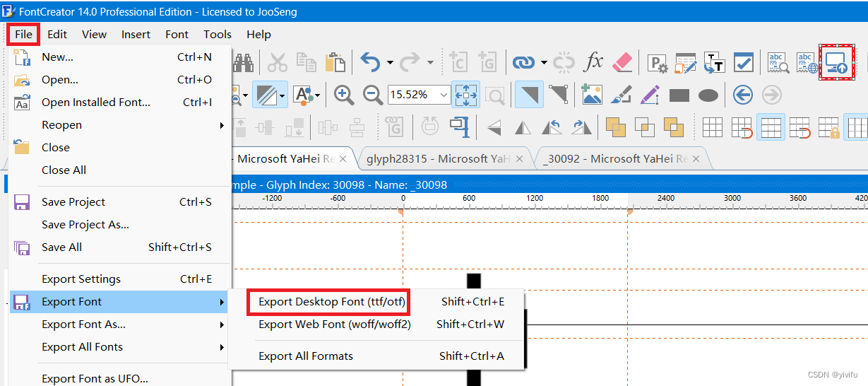Viewport: 868px width, 386px height.
Task: Open the zoom percentage 15.52% dropdown
Action: click(444, 94)
